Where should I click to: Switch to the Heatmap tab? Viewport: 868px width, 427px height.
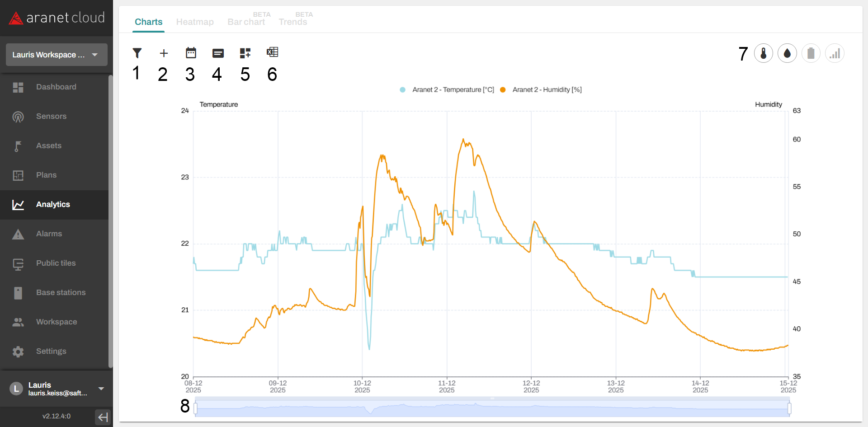(195, 22)
